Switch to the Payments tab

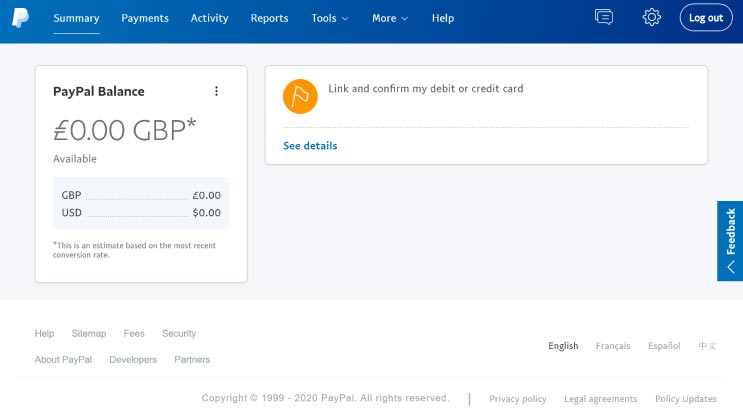(x=145, y=18)
